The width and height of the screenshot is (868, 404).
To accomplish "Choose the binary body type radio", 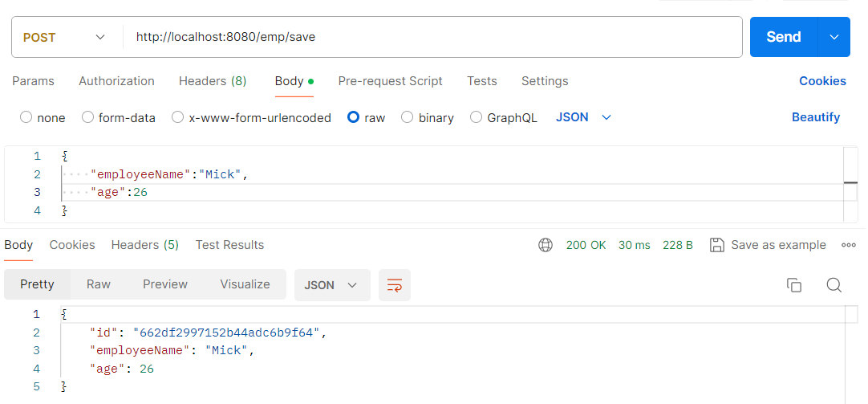I will [x=408, y=117].
